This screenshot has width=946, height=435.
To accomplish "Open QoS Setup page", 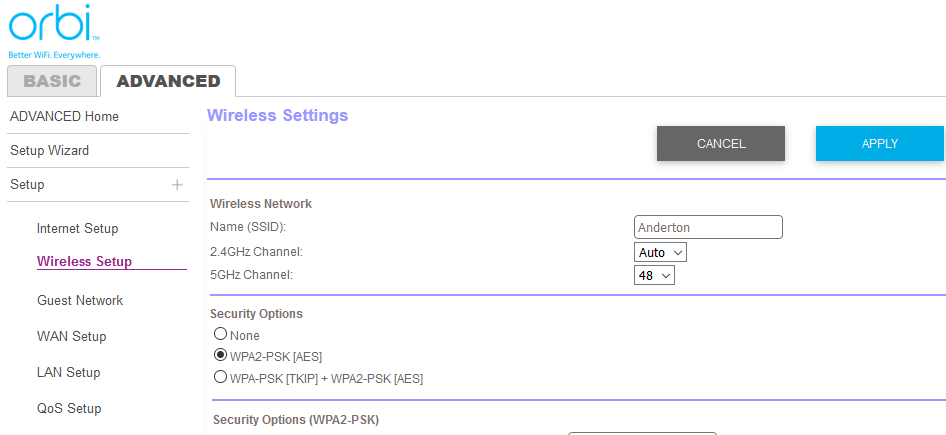I will point(69,409).
